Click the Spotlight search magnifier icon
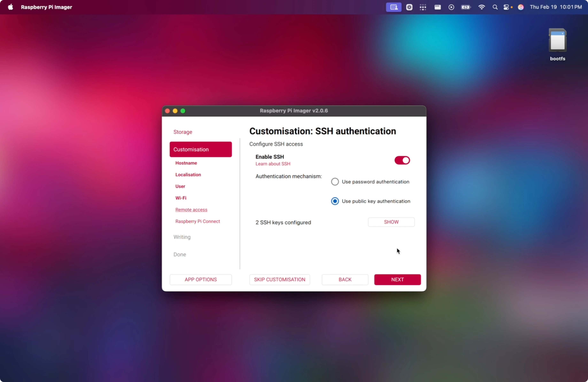The width and height of the screenshot is (588, 382). pyautogui.click(x=495, y=7)
